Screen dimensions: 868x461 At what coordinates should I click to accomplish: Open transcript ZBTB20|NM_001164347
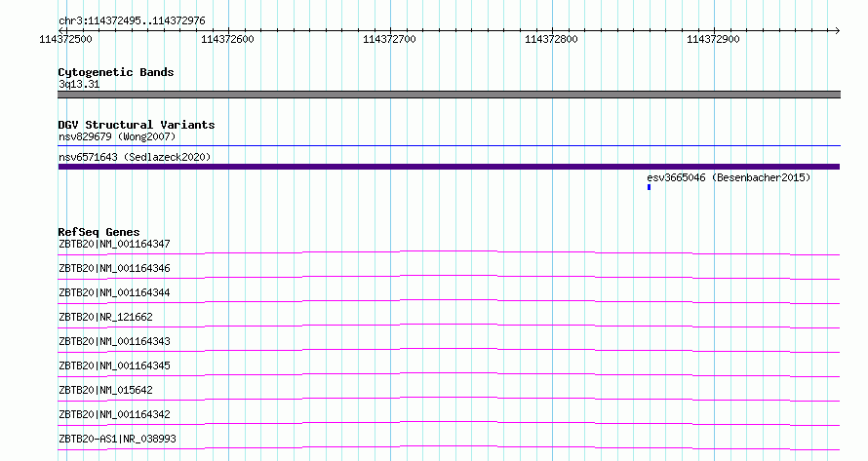114,244
